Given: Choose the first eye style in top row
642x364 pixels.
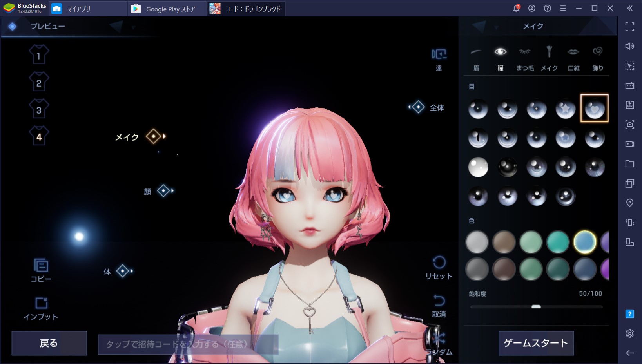Looking at the screenshot, I should [x=478, y=109].
